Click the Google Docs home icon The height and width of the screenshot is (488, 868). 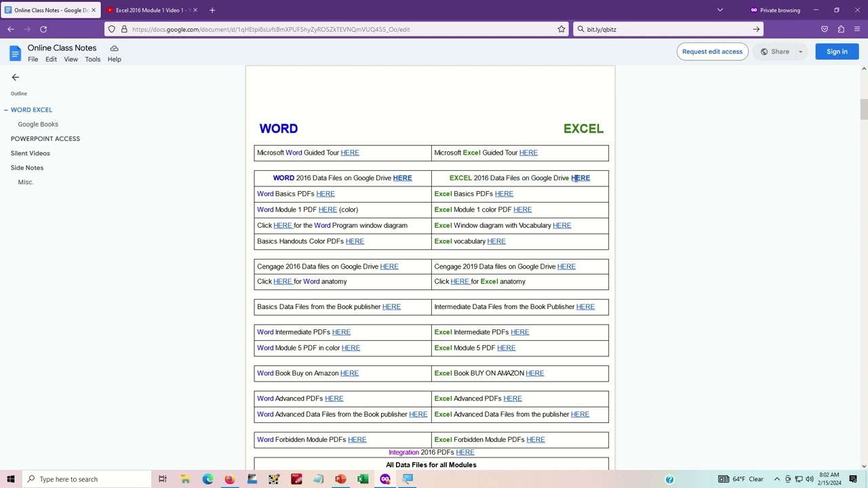(15, 53)
